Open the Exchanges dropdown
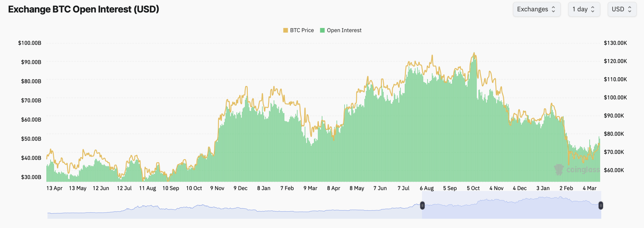Image resolution: width=644 pixels, height=228 pixels. [537, 9]
